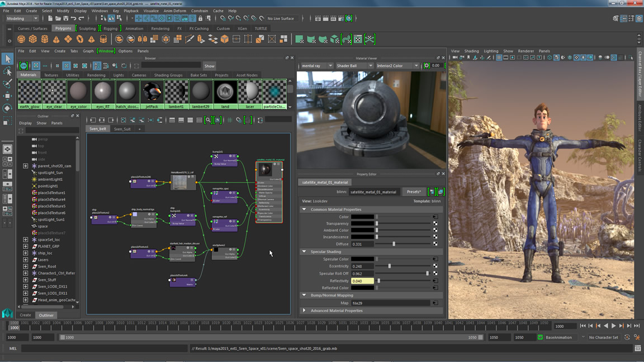Open the Modeling menu set dropdown
This screenshot has width=644, height=362.
pyautogui.click(x=22, y=18)
